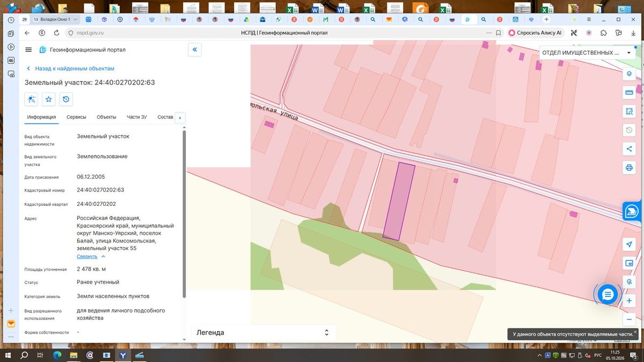Switch to the Сервисы tab
The image size is (644, 362).
pos(76,117)
